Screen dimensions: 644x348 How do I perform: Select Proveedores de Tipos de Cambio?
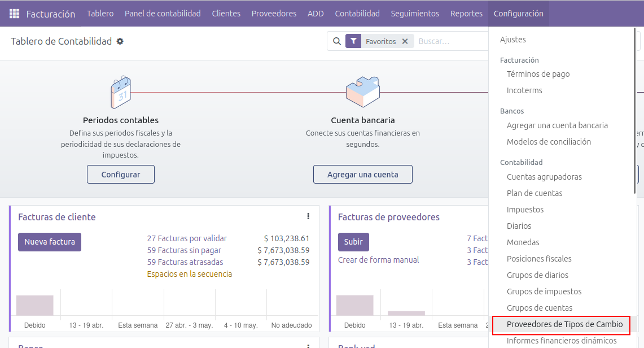click(x=564, y=324)
